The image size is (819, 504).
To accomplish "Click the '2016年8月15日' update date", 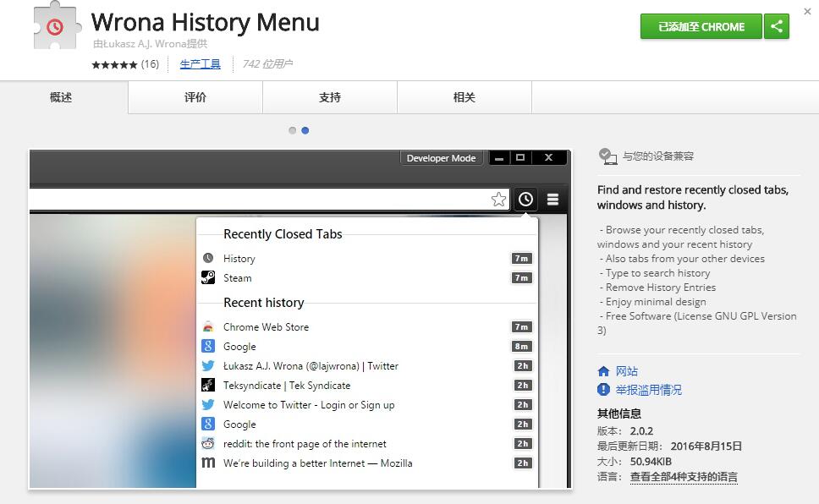I will 706,446.
